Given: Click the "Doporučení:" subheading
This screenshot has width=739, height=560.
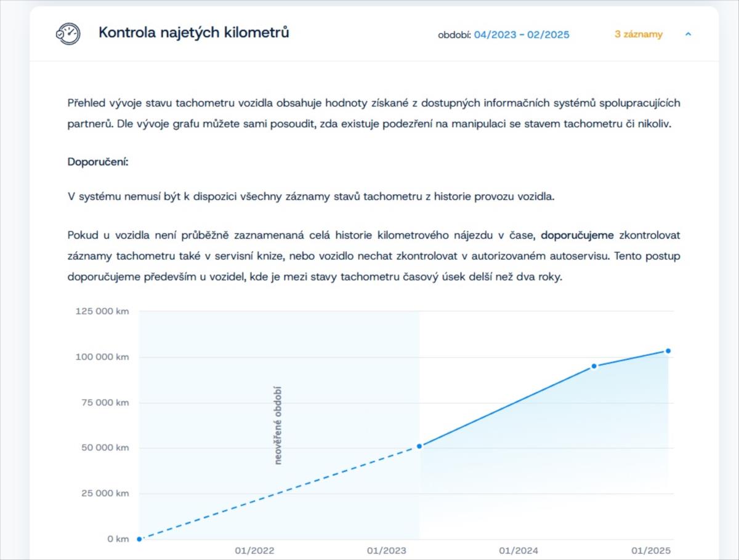Looking at the screenshot, I should point(97,162).
